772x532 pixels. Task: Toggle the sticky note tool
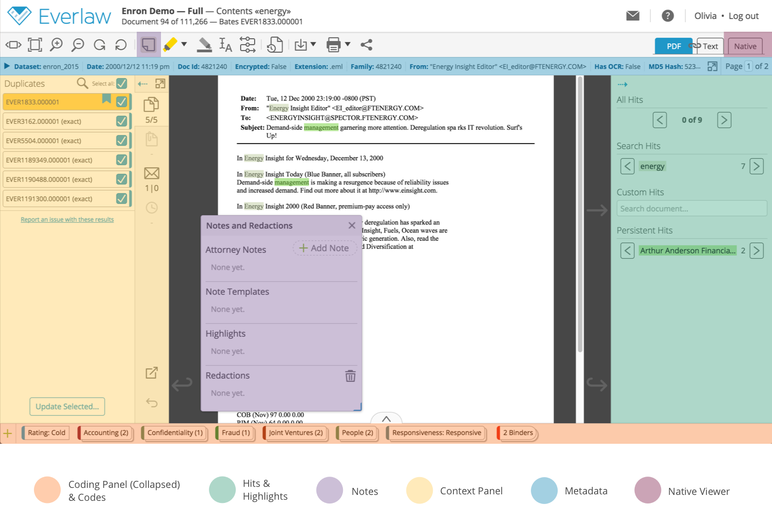149,45
